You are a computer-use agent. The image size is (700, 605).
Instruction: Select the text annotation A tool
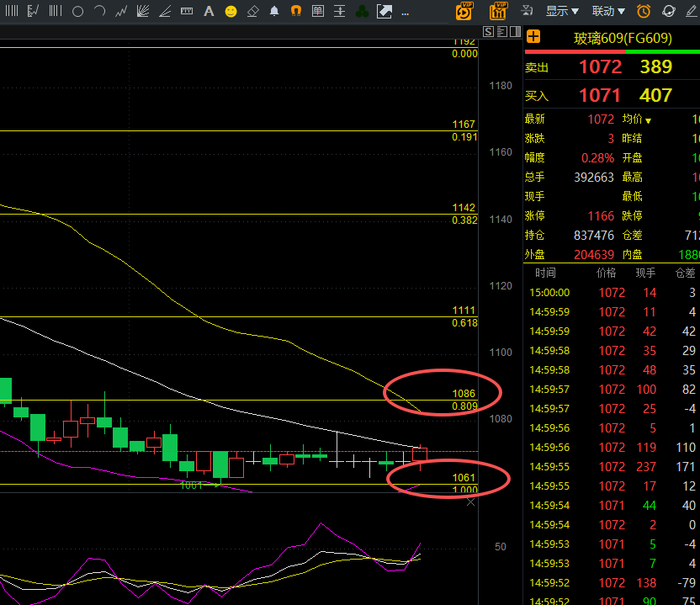pyautogui.click(x=209, y=11)
